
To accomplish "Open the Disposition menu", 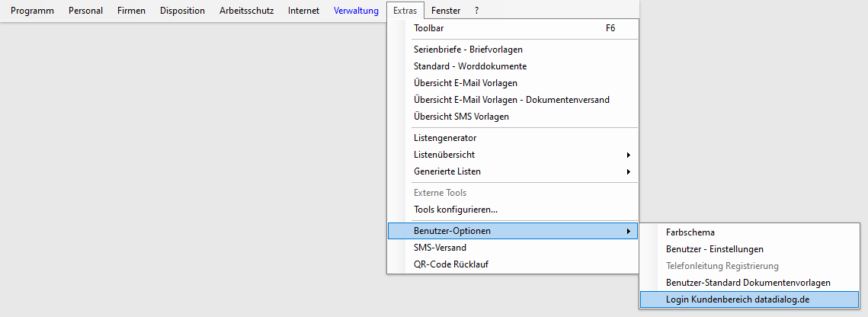I will (x=182, y=11).
